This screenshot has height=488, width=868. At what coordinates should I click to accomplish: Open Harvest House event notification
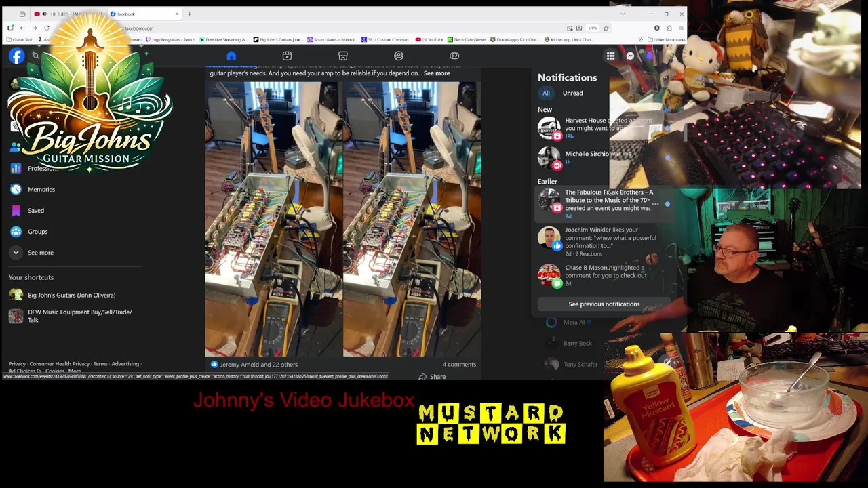pyautogui.click(x=604, y=128)
